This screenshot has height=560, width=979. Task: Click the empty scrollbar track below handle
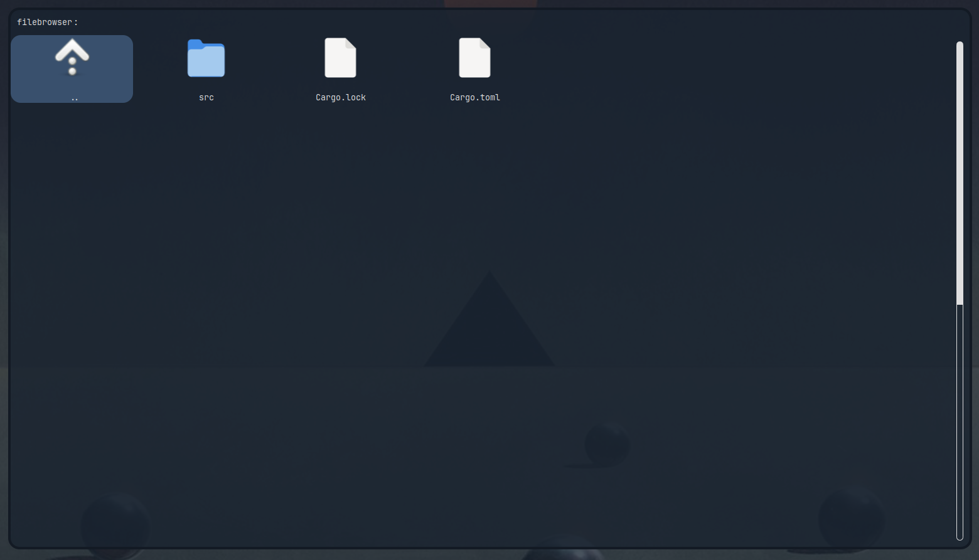pos(960,420)
